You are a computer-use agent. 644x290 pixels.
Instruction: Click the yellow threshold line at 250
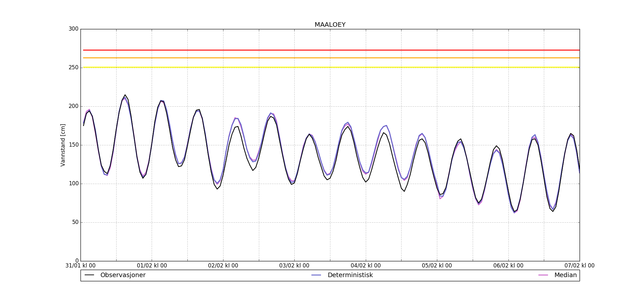pos(330,67)
